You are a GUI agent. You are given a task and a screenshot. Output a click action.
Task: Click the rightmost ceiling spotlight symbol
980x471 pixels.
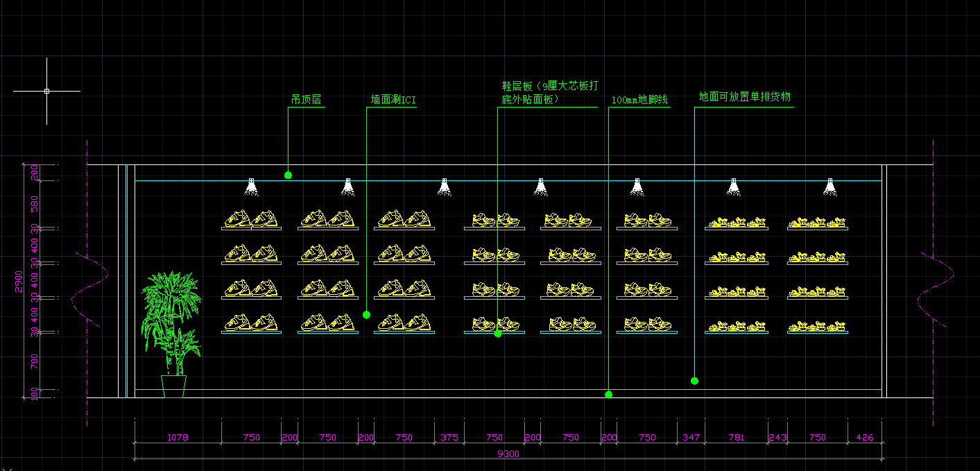[x=829, y=187]
